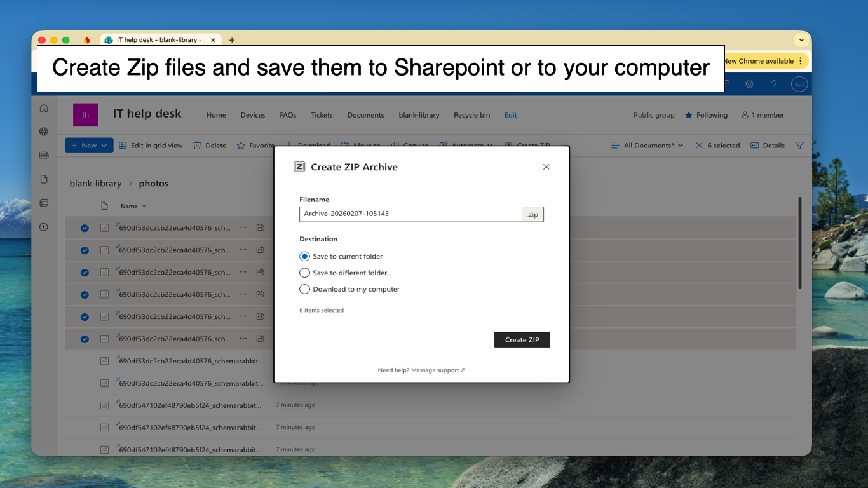The height and width of the screenshot is (488, 868).
Task: Open Help with the question mark icon
Action: [x=774, y=84]
